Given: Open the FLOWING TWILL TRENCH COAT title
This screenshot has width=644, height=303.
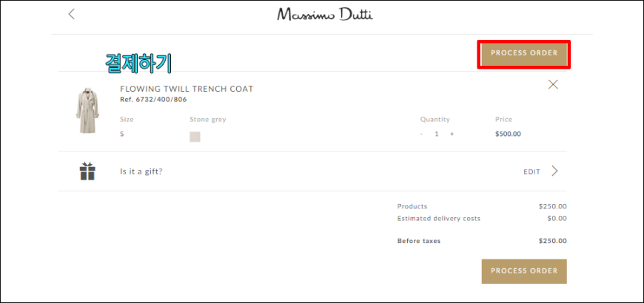Looking at the screenshot, I should (x=187, y=89).
